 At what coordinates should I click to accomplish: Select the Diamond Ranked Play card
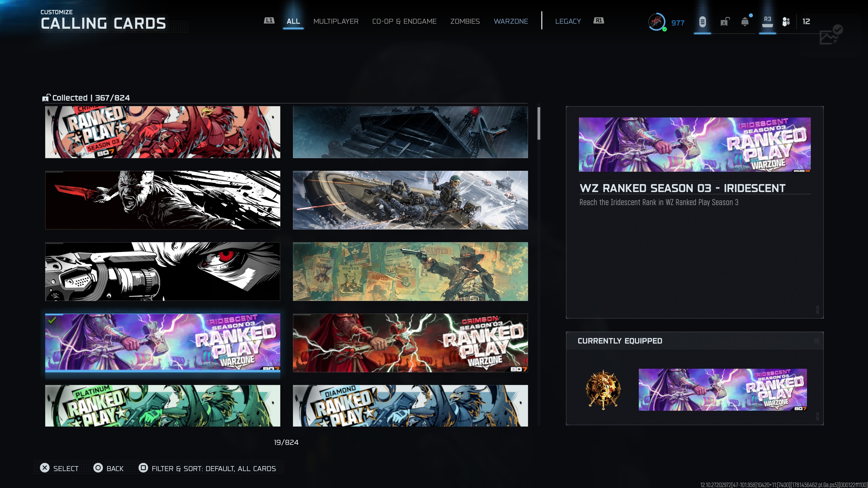click(410, 406)
